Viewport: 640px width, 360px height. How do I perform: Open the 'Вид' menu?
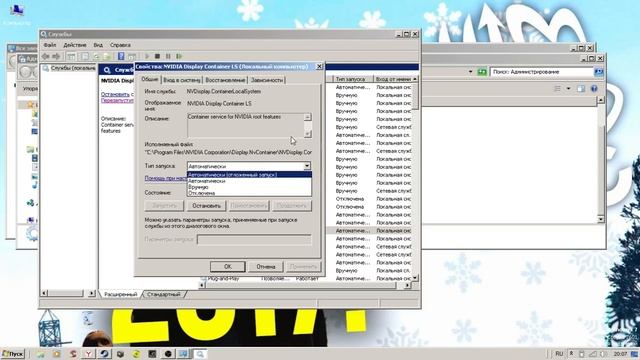coord(98,45)
